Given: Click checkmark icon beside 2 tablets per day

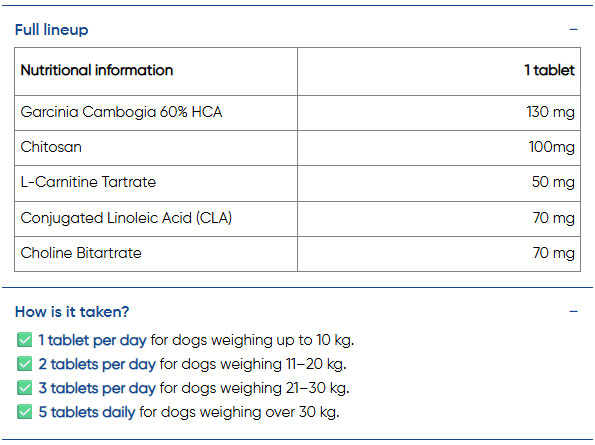Looking at the screenshot, I should pyautogui.click(x=25, y=364).
